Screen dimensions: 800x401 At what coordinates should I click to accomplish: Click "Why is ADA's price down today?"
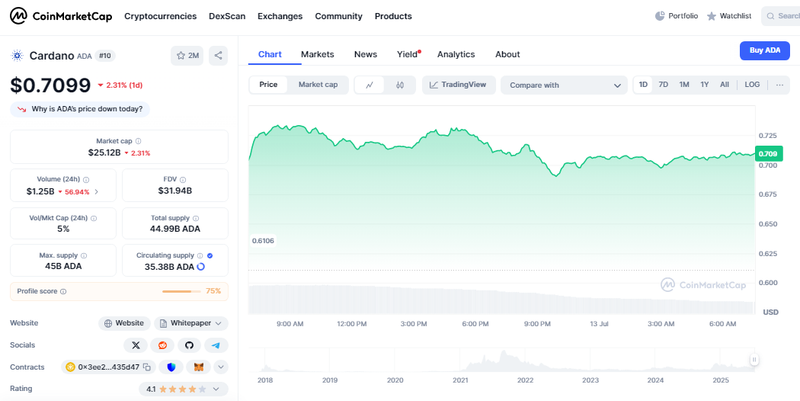pyautogui.click(x=80, y=109)
